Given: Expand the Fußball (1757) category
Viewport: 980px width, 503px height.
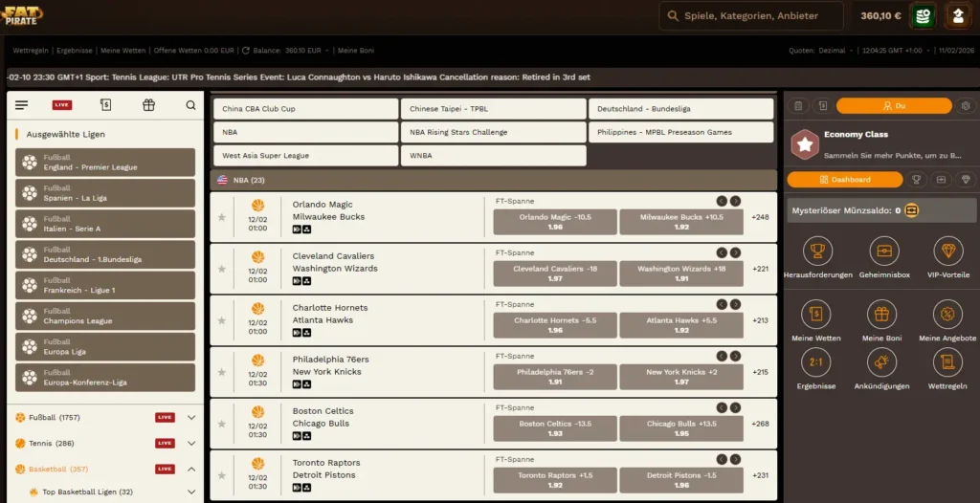Looking at the screenshot, I should tap(191, 417).
